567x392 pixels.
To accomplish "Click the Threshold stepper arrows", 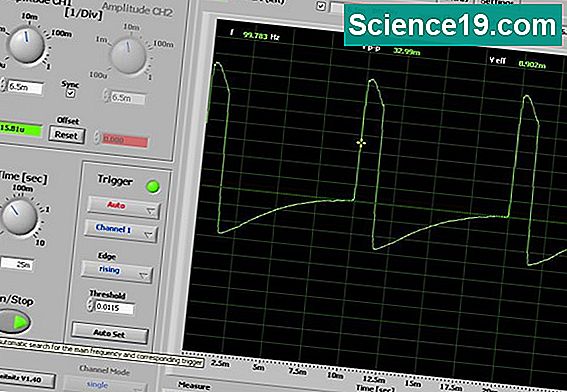I will pyautogui.click(x=90, y=305).
